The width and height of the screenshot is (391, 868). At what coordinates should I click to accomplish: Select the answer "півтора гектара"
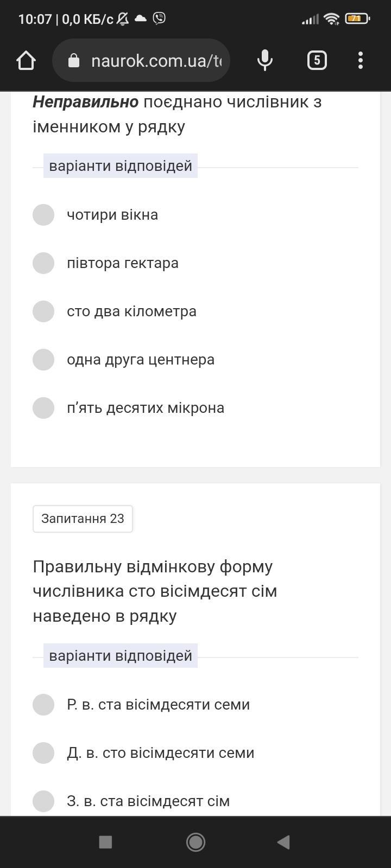(43, 263)
